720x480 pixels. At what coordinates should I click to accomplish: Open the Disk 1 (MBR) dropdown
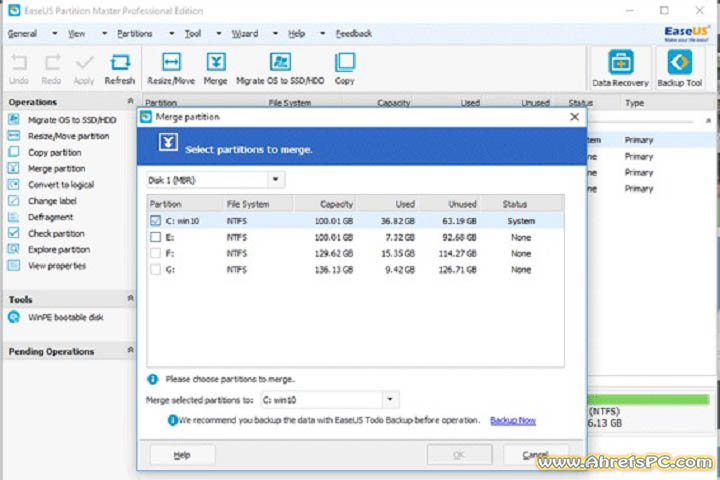coord(276,180)
